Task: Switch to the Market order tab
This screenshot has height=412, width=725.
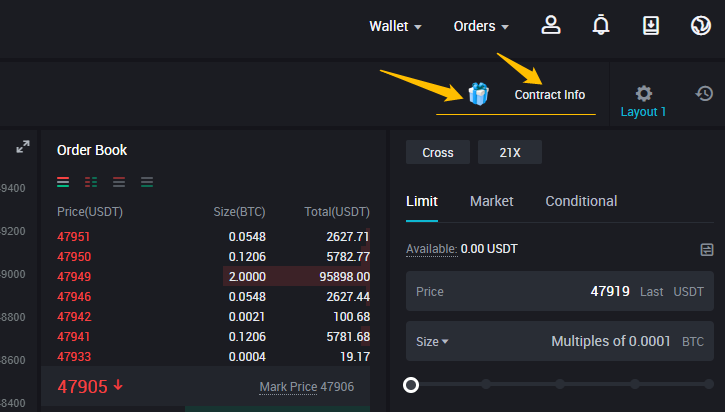Action: (491, 201)
